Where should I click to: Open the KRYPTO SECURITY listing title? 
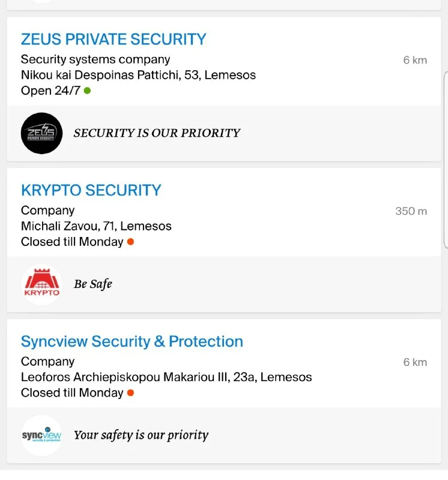pos(91,190)
